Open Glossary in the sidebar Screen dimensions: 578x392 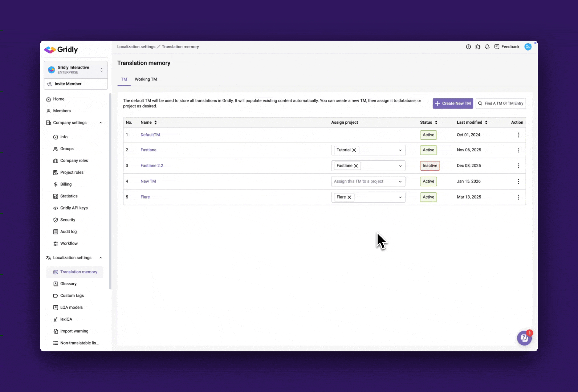coord(68,284)
